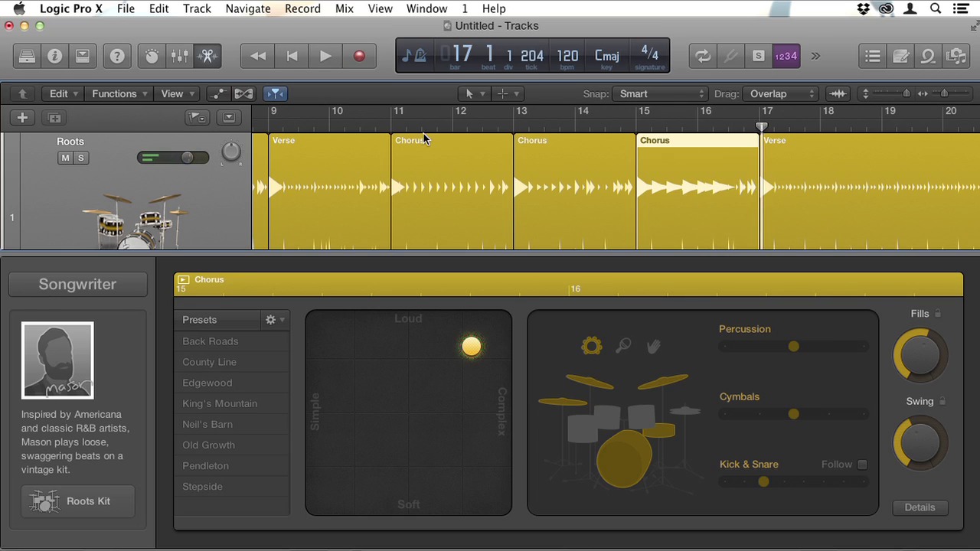
Task: Open List Editors icon
Action: [x=873, y=56]
